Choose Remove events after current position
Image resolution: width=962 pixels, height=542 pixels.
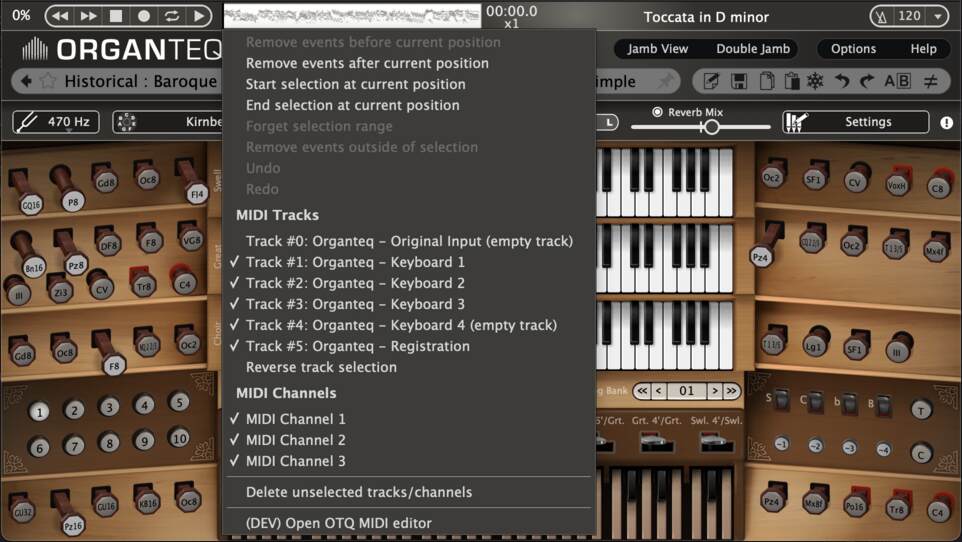point(409,63)
